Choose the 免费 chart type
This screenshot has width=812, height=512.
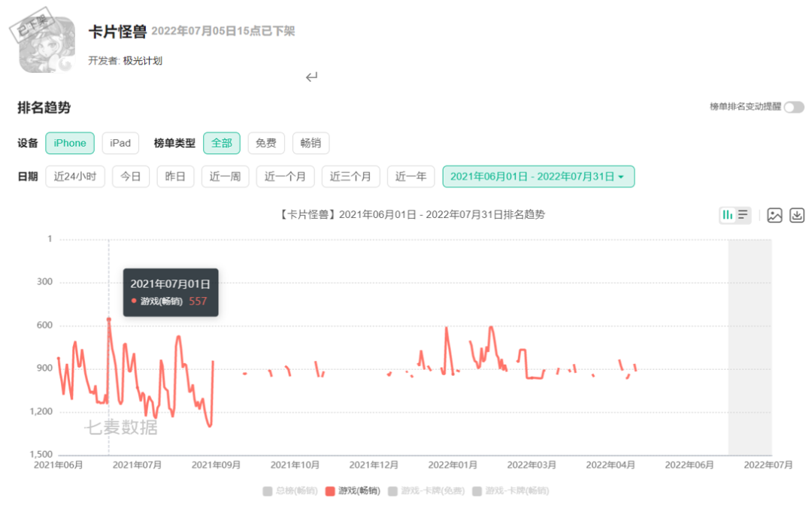[x=266, y=144]
